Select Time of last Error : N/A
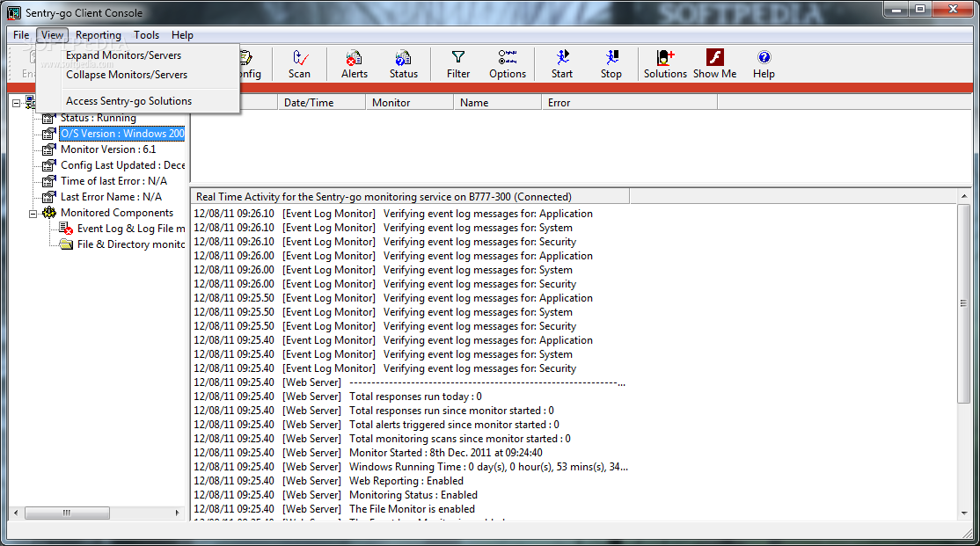The width and height of the screenshot is (980, 546). [x=113, y=181]
